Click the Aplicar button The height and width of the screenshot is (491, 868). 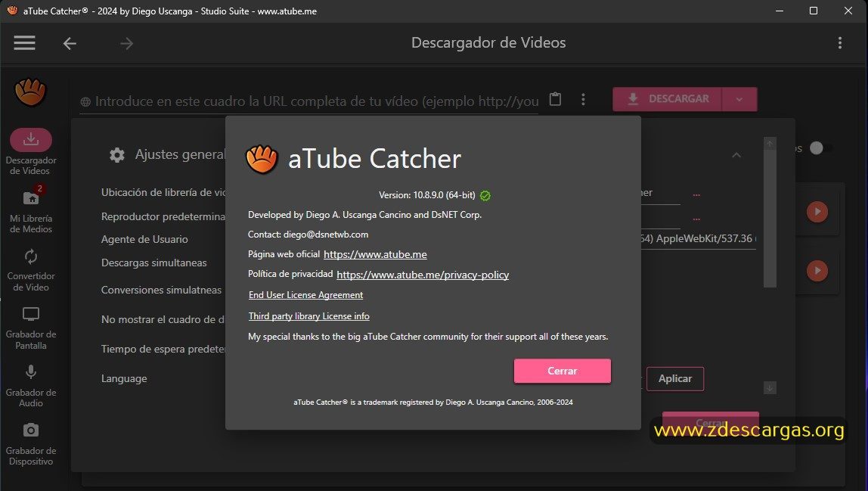tap(674, 378)
